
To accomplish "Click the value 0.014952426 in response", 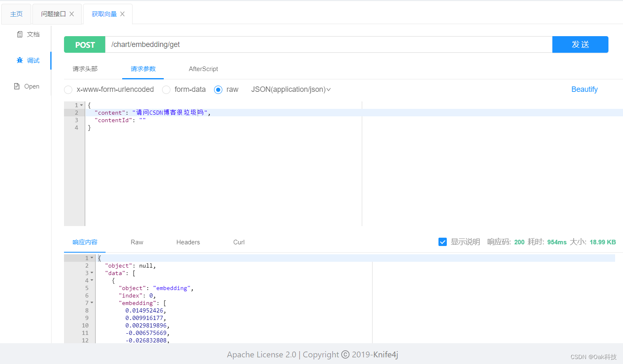I will point(144,310).
